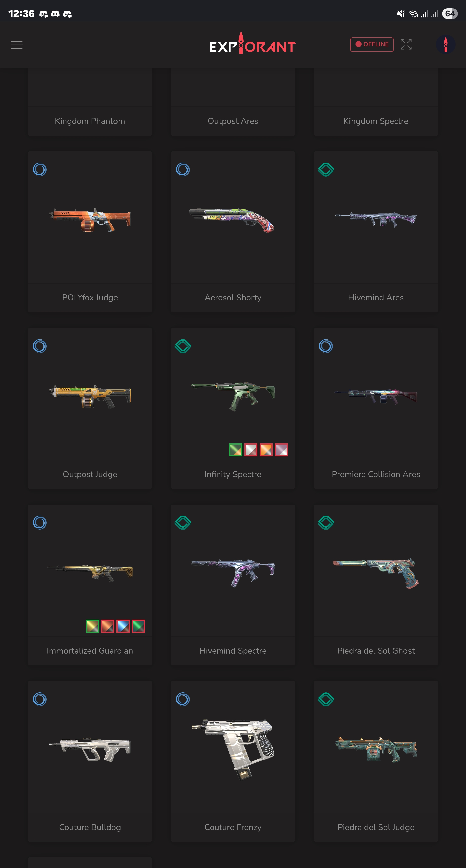Screen dimensions: 466x868
Task: Choose the blue chroma for Immortalized Guardian
Action: coord(123,626)
